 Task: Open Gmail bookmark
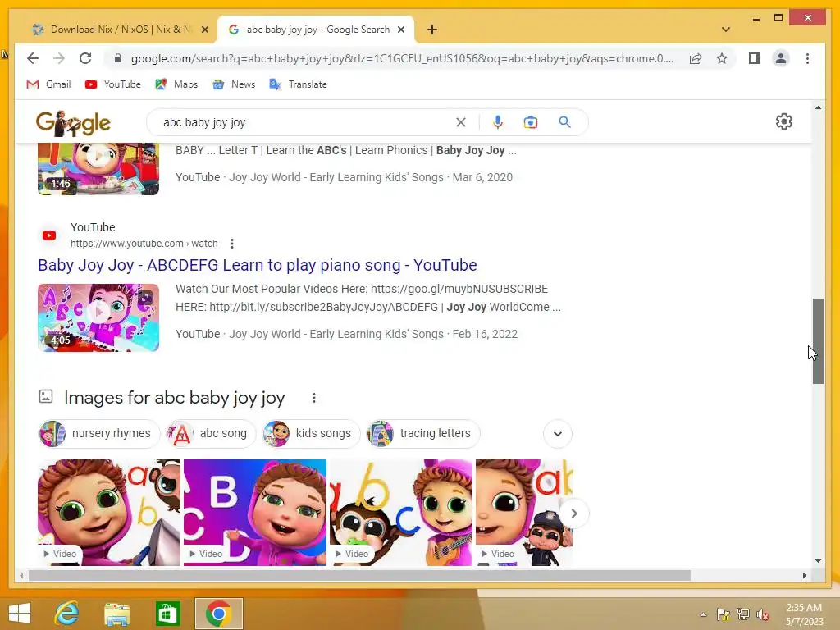(x=48, y=84)
